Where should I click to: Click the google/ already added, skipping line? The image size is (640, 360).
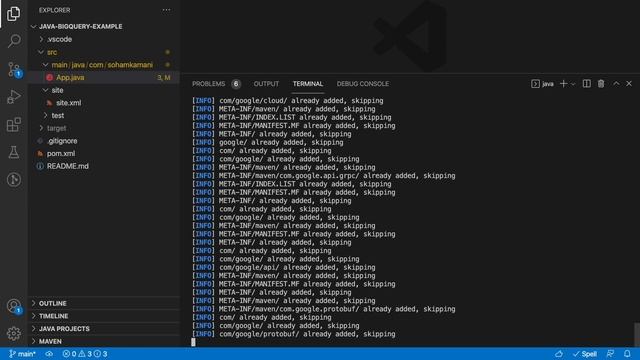tap(268, 142)
